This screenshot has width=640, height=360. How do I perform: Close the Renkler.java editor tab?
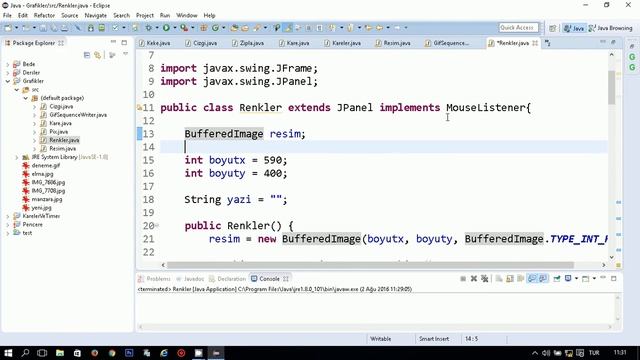535,43
